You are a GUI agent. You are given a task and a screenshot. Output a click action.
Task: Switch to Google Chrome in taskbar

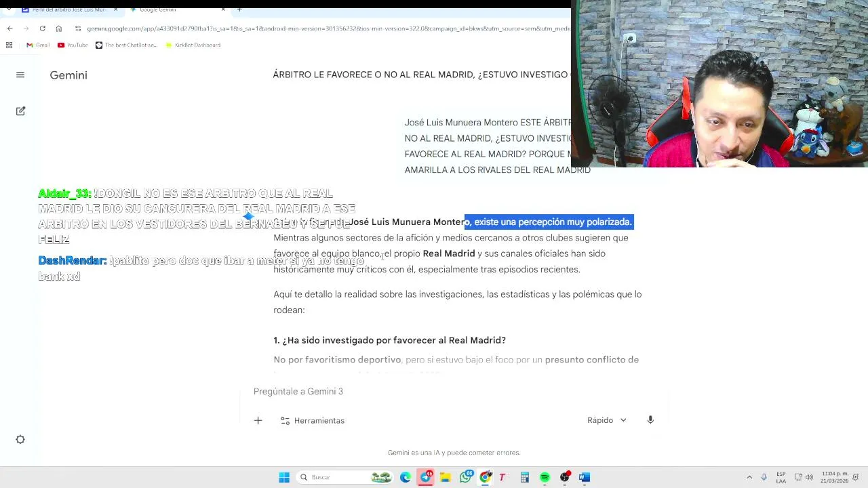click(486, 477)
